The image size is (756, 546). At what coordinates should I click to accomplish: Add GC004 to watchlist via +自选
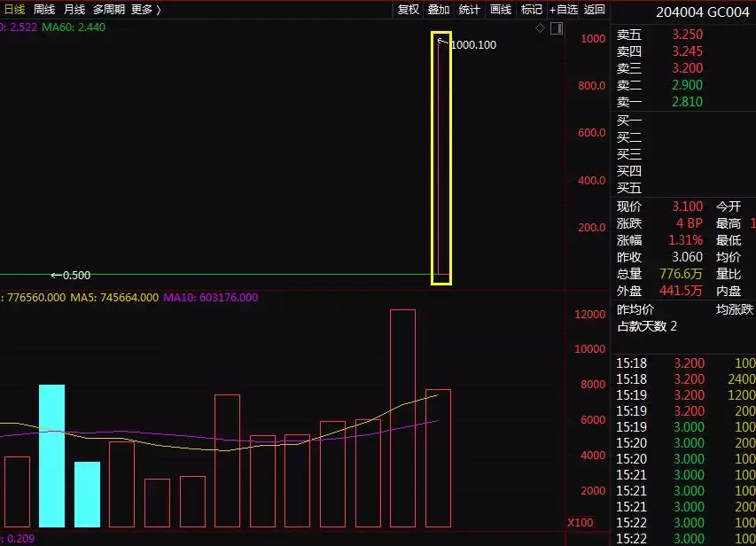point(564,9)
